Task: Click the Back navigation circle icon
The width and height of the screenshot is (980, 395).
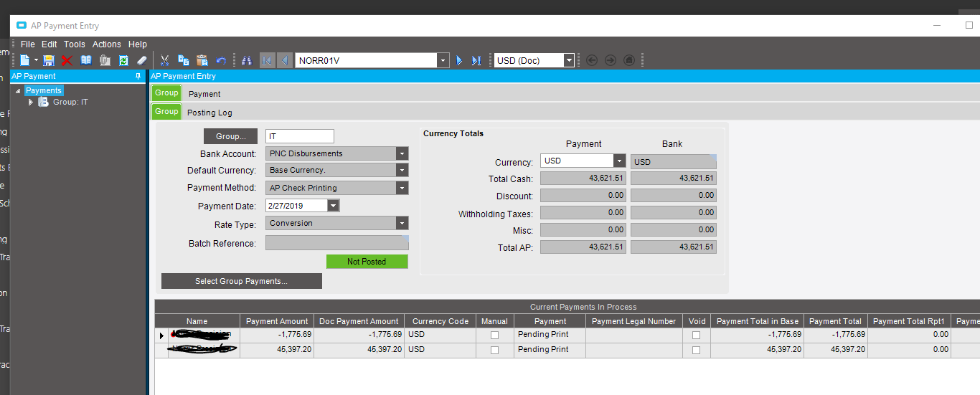Action: click(592, 60)
